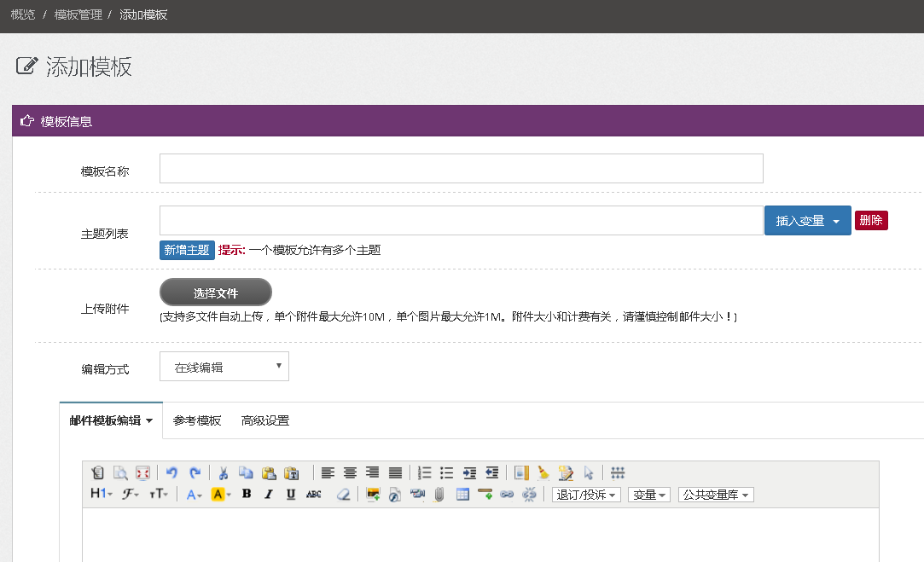Click 选择文件 to upload attachment
The height and width of the screenshot is (562, 924).
216,293
